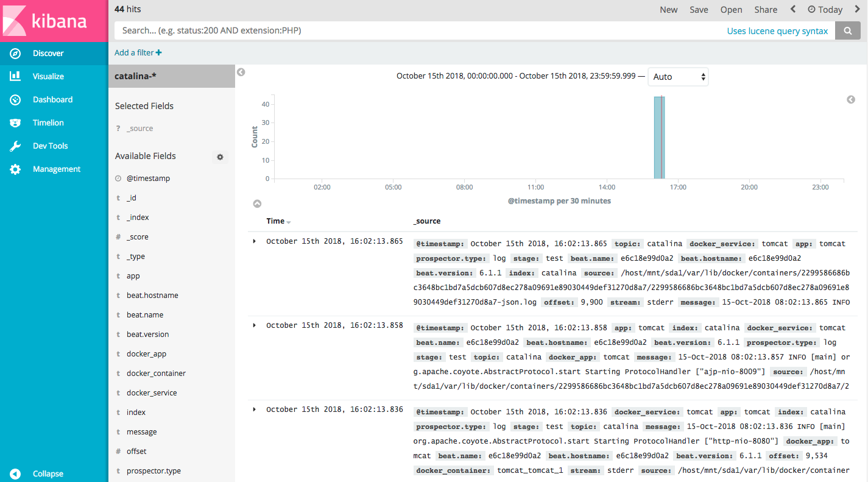Focus the search query input
The image size is (868, 482).
coord(417,30)
